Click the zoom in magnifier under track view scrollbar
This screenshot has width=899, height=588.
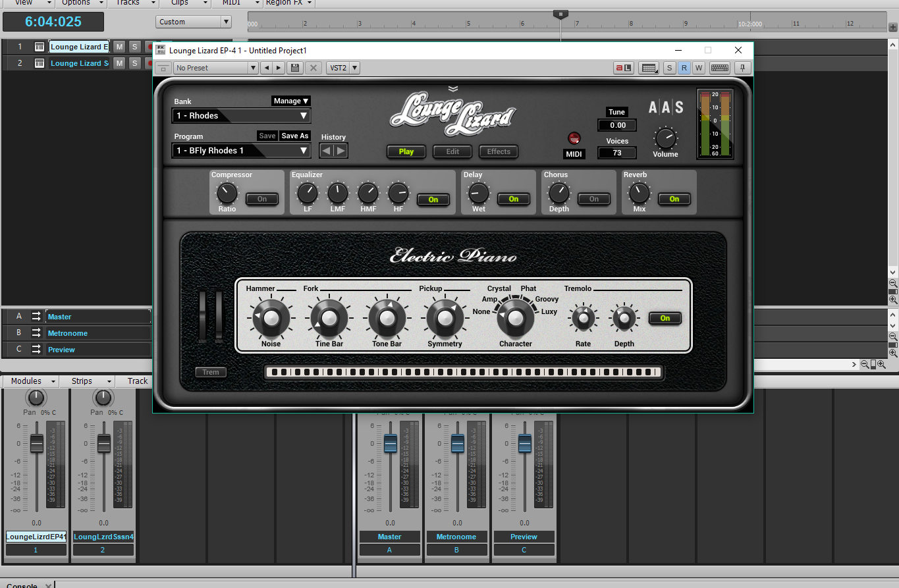(893, 300)
